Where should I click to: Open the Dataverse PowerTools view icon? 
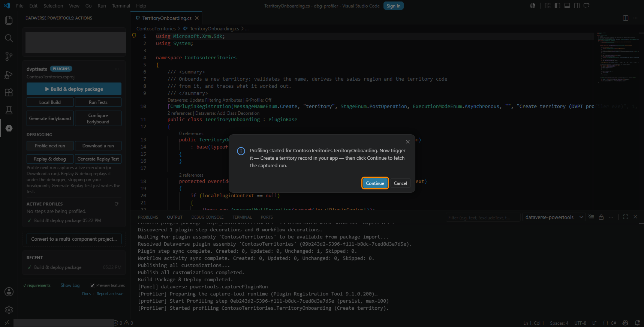9,128
